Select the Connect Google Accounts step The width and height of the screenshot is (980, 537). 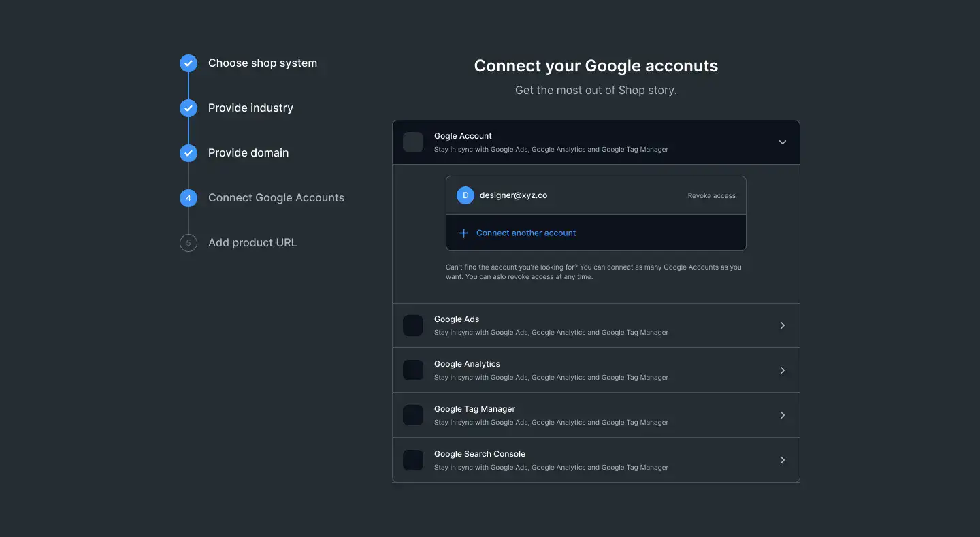(276, 198)
